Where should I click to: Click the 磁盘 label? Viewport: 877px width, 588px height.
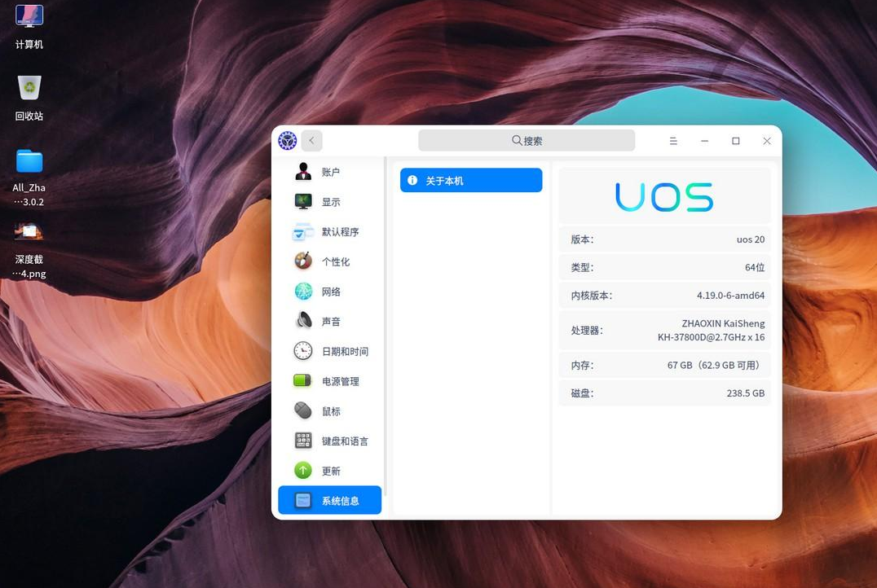pyautogui.click(x=582, y=393)
